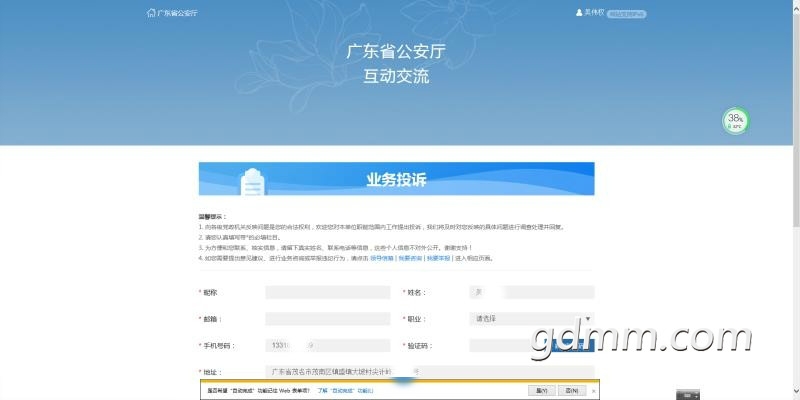Click the 38% circular floating widget
This screenshot has height=400, width=800.
pyautogui.click(x=735, y=121)
